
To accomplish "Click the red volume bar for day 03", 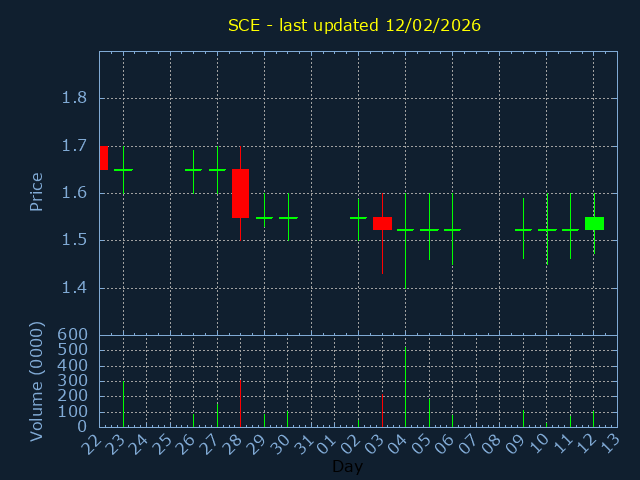I will tap(382, 410).
